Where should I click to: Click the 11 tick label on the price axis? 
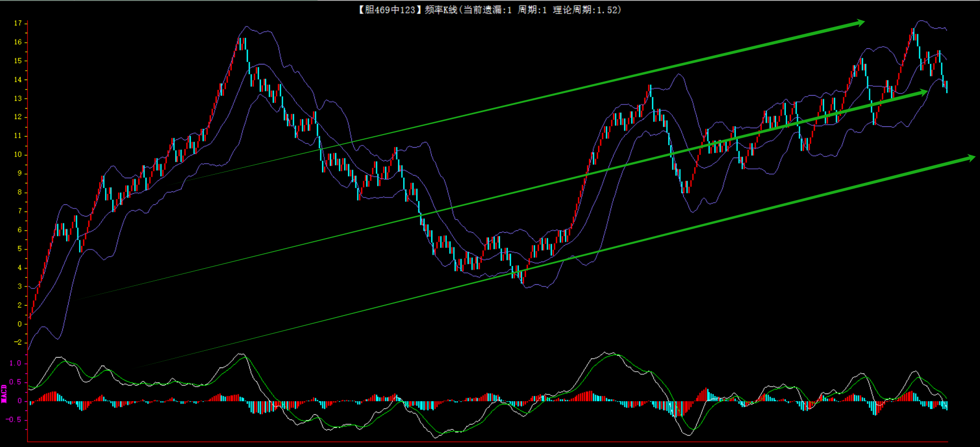(18, 136)
